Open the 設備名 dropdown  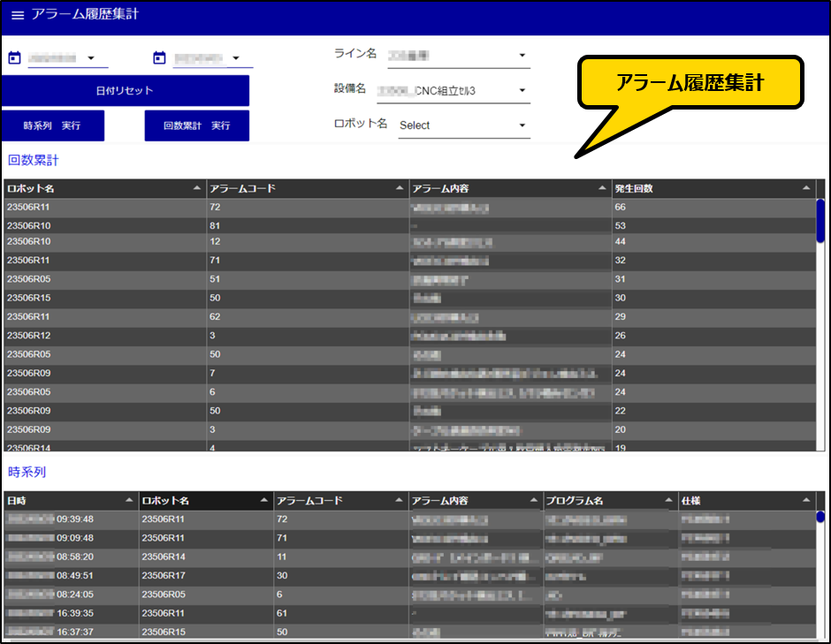(x=522, y=89)
